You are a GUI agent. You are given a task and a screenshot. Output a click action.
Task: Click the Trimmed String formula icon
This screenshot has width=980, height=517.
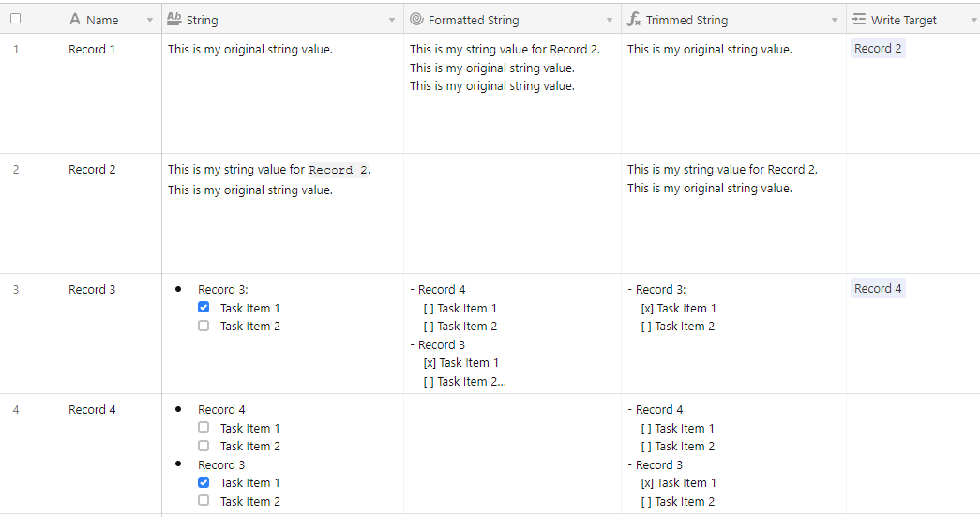pyautogui.click(x=634, y=20)
